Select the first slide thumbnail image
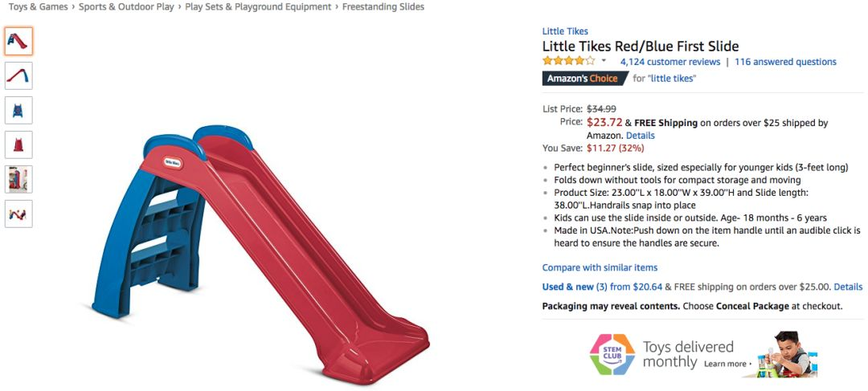Screen dimensions: 868x391 [18, 42]
